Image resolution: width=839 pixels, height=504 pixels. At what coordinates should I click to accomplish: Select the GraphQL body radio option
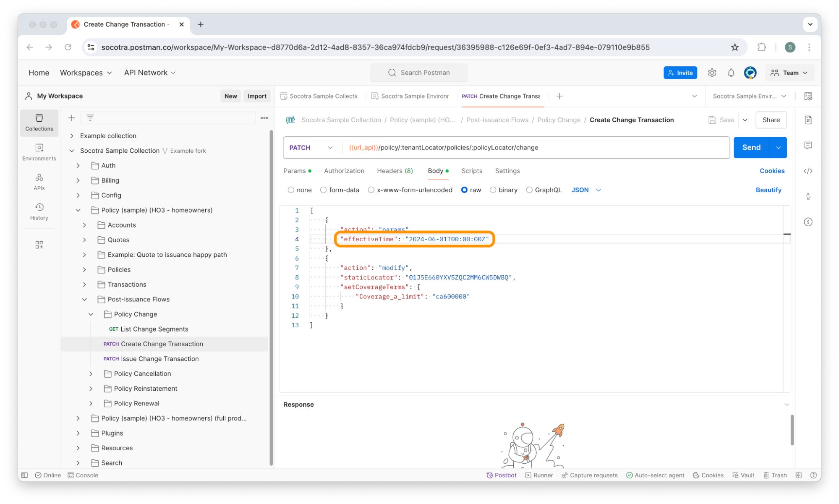(x=529, y=190)
